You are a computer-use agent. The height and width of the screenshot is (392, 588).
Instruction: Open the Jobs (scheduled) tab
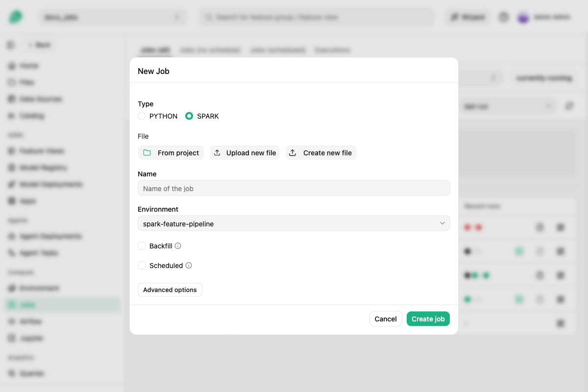click(278, 50)
